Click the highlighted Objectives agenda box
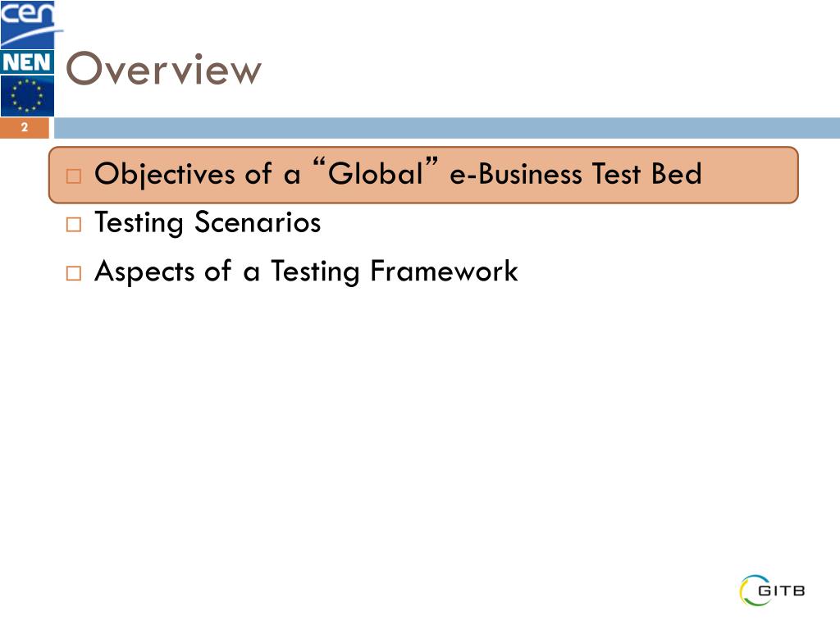 [x=423, y=175]
